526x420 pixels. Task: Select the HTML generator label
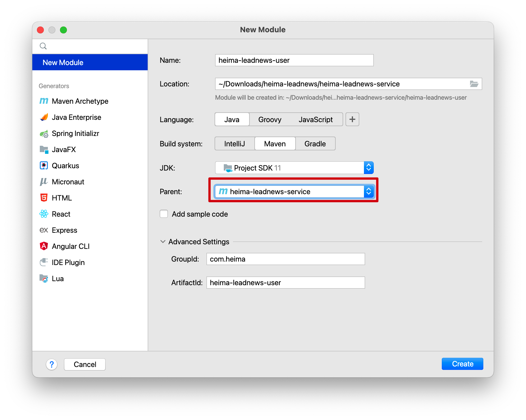[62, 198]
